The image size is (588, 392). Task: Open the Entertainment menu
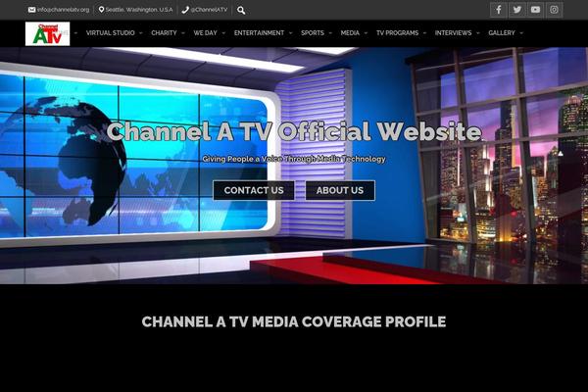259,33
